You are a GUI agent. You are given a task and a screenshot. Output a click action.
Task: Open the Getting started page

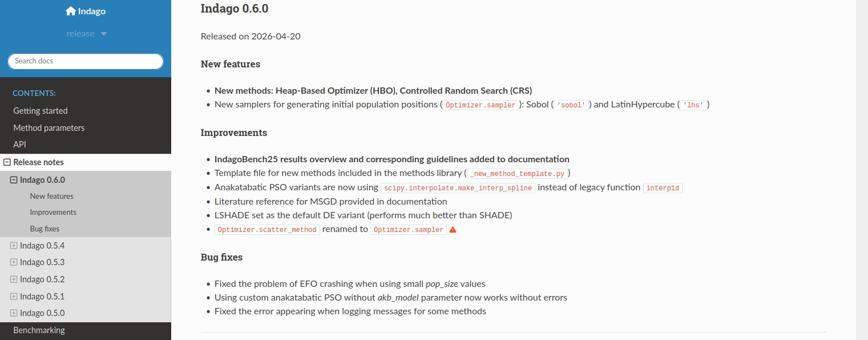[41, 111]
